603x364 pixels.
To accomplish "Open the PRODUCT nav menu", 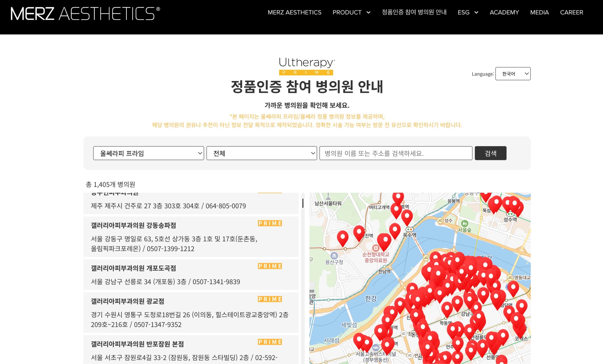I will [347, 12].
